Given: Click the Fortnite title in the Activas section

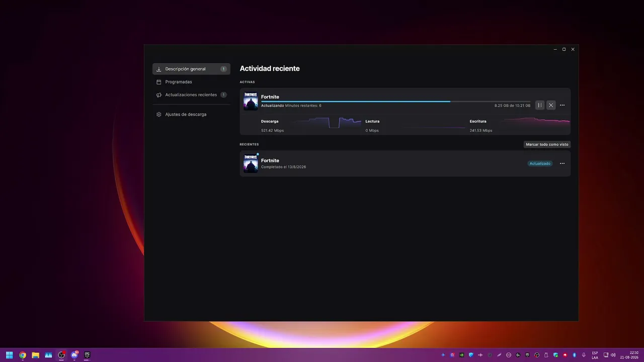Looking at the screenshot, I should click(270, 97).
